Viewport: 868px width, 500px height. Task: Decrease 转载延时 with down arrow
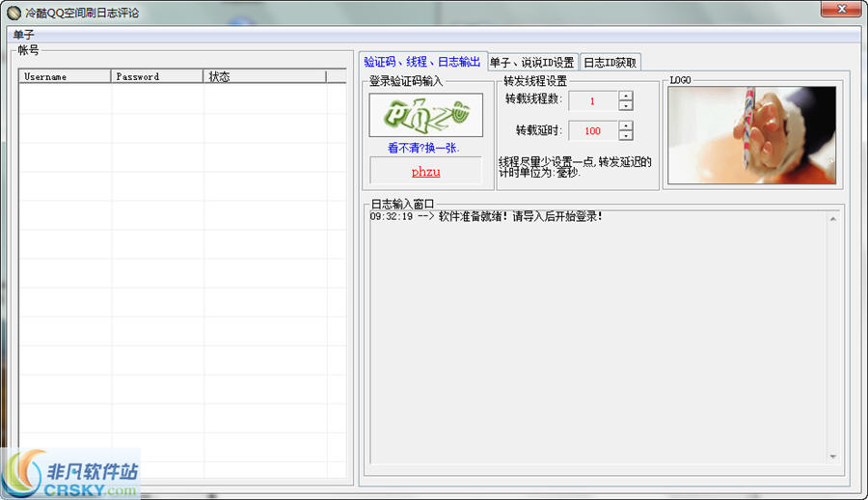tap(626, 135)
